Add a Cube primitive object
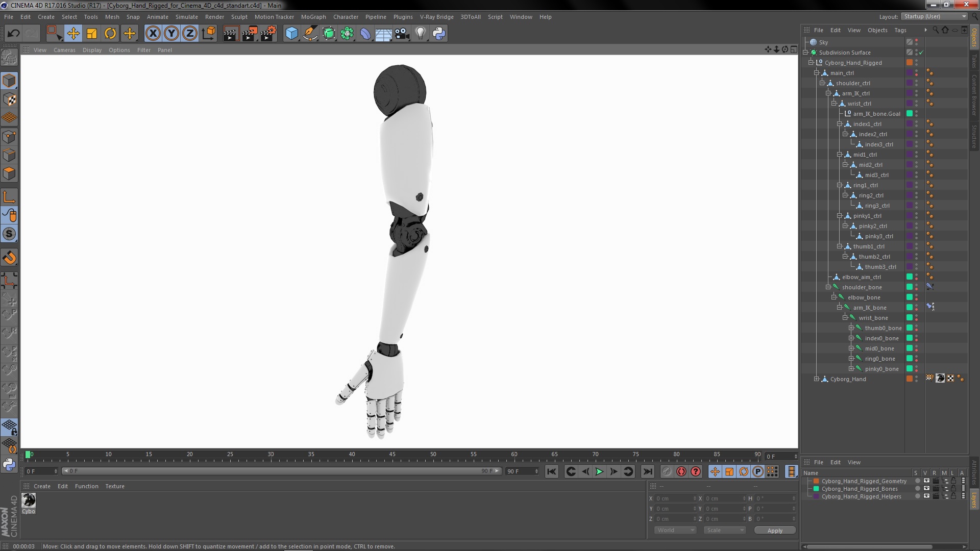This screenshot has height=551, width=980. [x=291, y=34]
